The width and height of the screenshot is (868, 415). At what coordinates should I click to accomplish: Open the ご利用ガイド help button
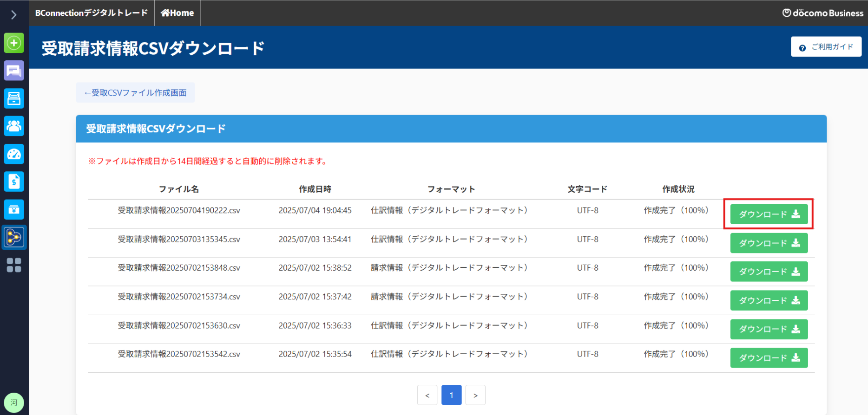click(x=826, y=47)
